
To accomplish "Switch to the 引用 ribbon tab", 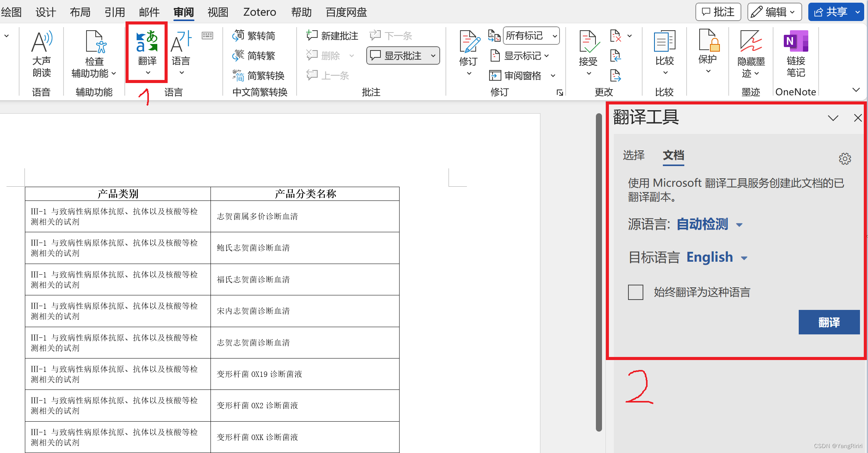I will point(115,12).
